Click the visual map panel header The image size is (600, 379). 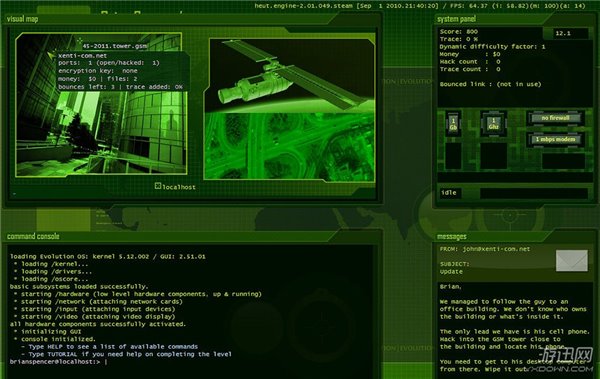coord(23,19)
